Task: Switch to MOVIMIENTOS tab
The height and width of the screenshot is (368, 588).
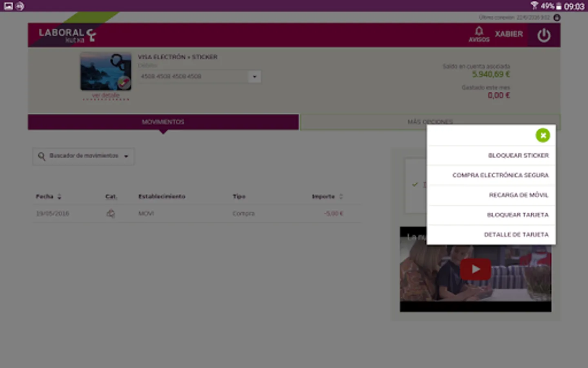Action: 163,122
